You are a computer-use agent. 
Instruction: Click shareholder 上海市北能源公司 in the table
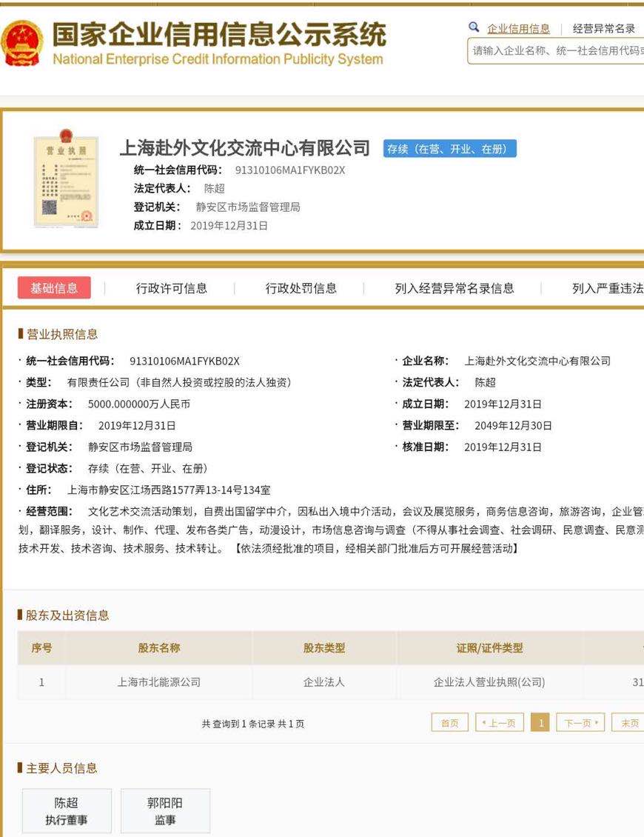click(158, 682)
